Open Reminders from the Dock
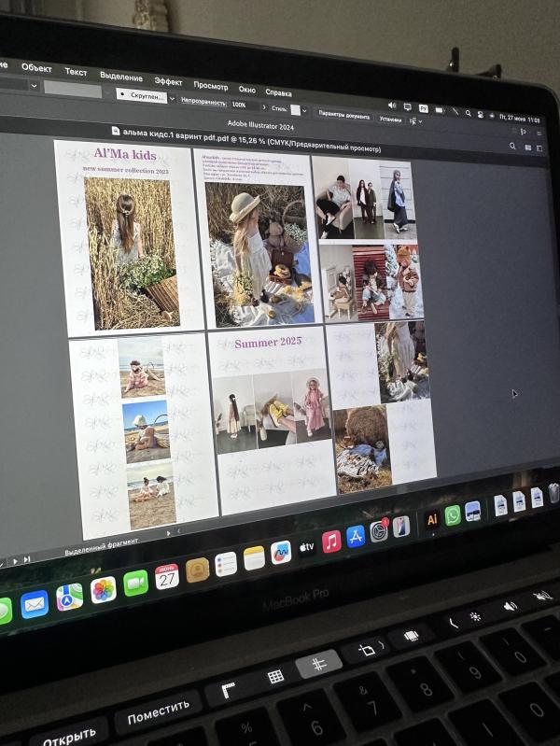The image size is (560, 746). 226,564
